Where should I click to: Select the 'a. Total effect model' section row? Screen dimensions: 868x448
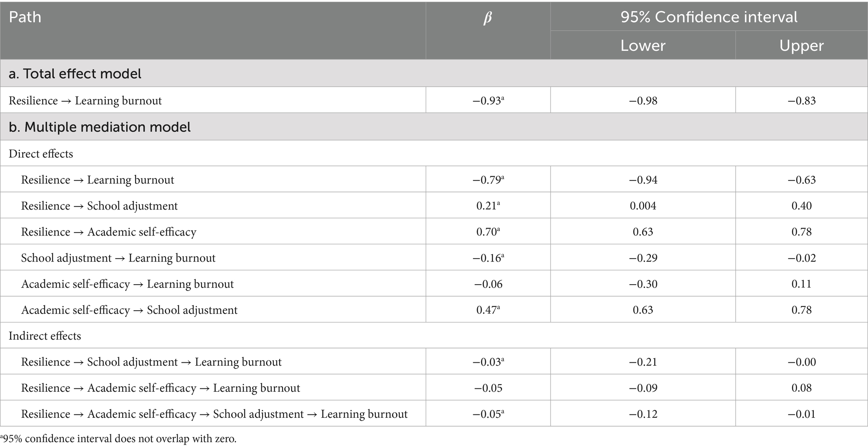75,73
